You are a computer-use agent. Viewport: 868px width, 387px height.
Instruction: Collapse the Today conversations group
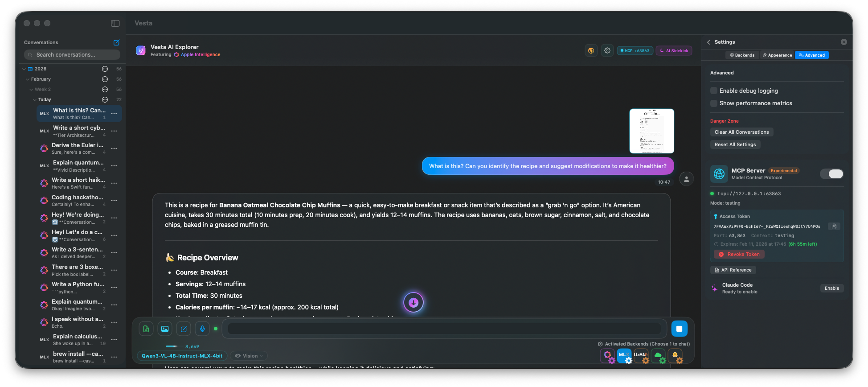35,100
